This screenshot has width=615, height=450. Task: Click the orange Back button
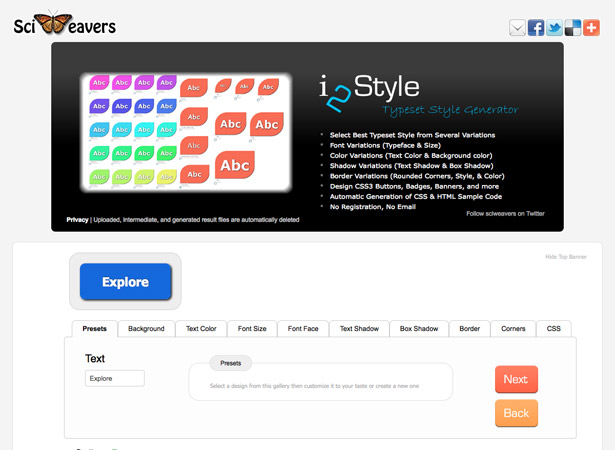click(516, 413)
